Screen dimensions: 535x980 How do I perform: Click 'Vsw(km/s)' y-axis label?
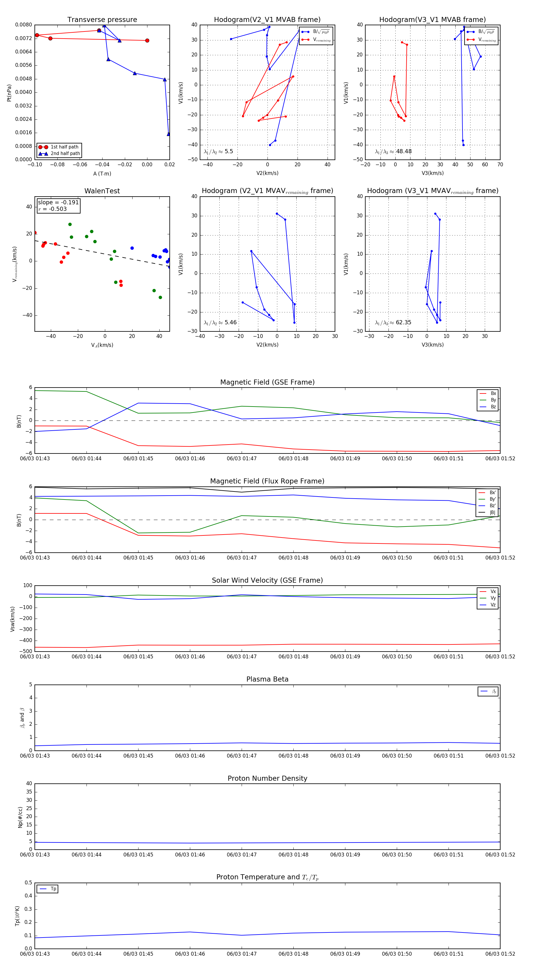tap(12, 619)
